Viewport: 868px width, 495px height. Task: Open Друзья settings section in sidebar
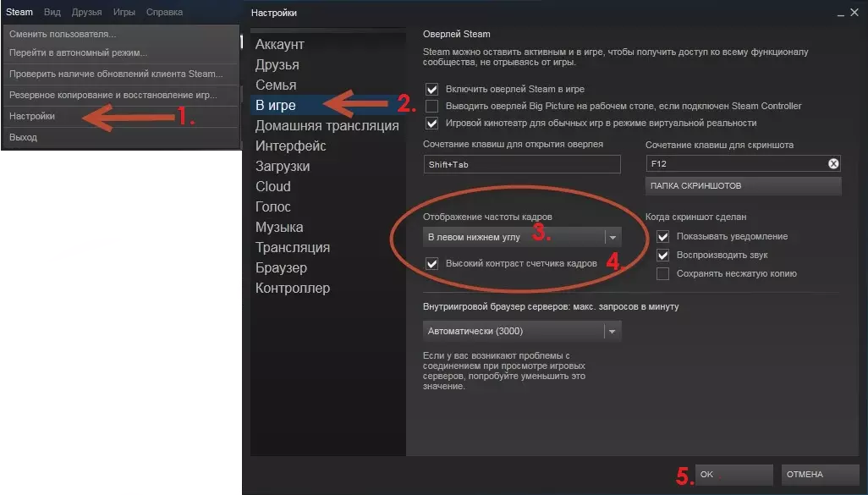coord(327,65)
